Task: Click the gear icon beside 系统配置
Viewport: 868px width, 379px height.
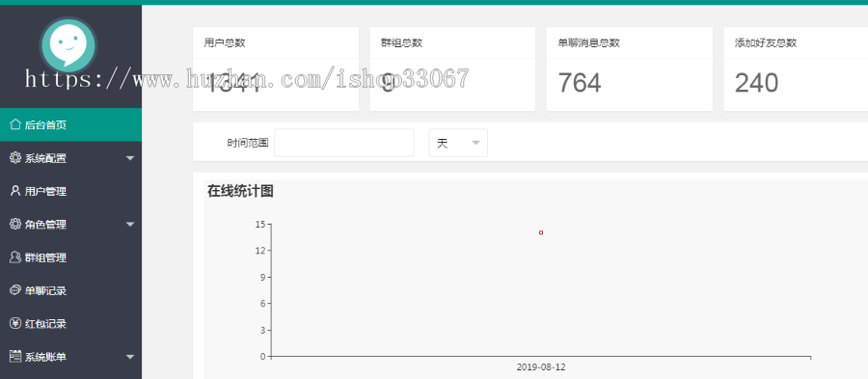Action: click(x=15, y=158)
